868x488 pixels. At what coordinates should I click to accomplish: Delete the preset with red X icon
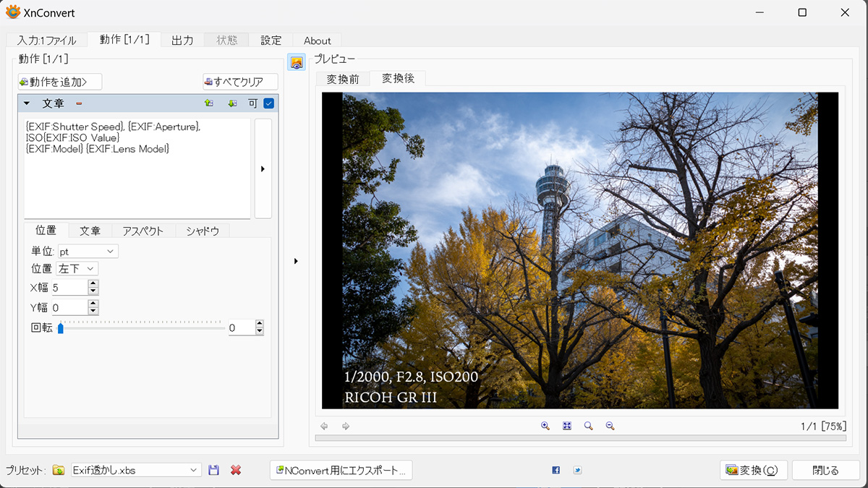[x=236, y=470]
